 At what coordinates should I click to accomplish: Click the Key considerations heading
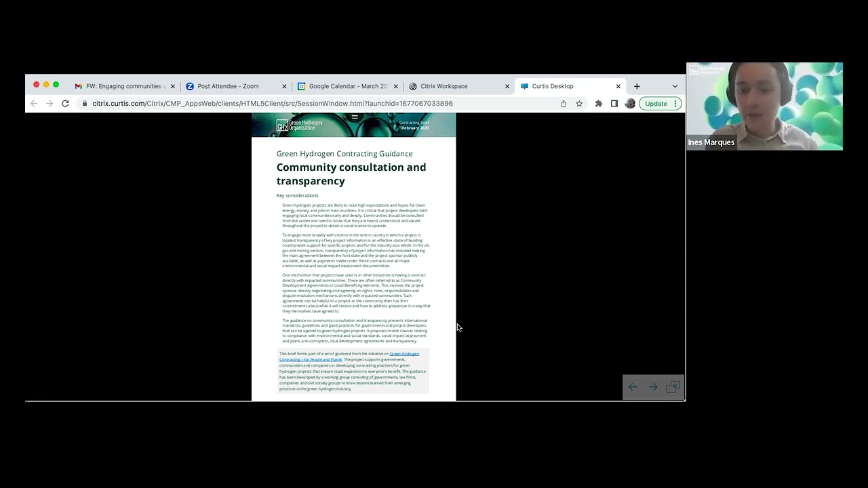click(297, 196)
